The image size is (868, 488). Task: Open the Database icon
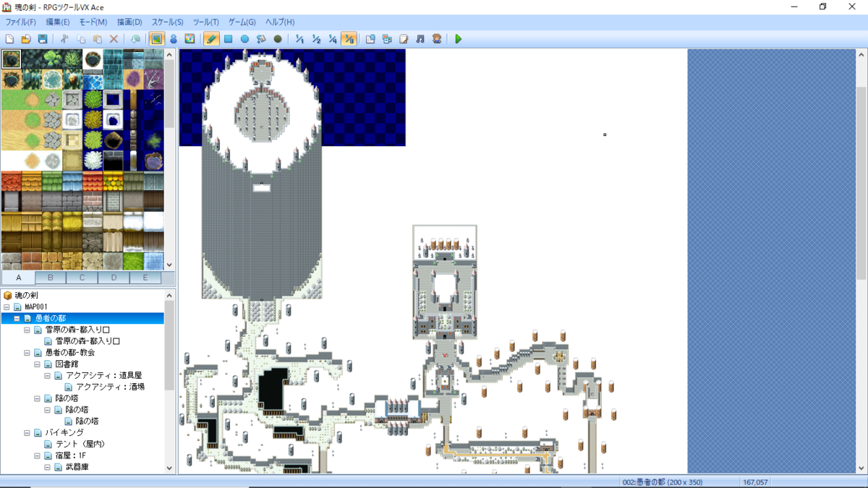pyautogui.click(x=370, y=39)
